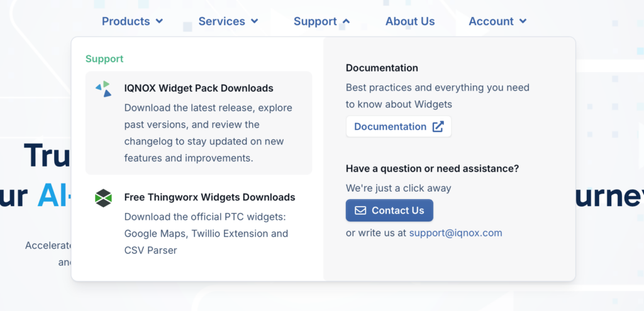Open the Services menu label

point(221,21)
